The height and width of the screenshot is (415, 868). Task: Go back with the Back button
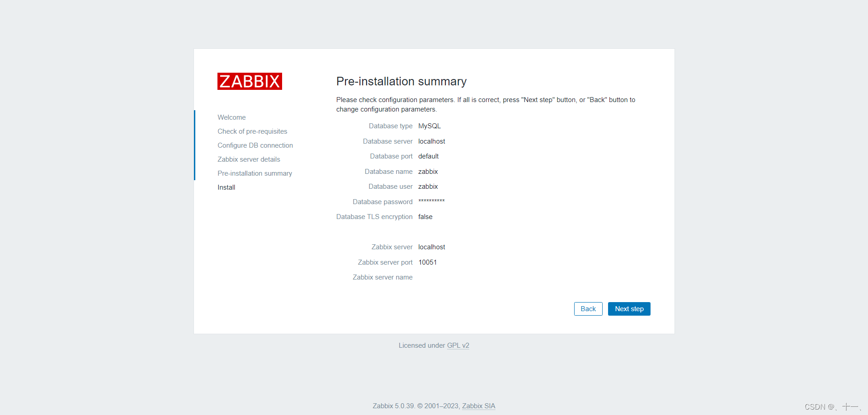588,309
